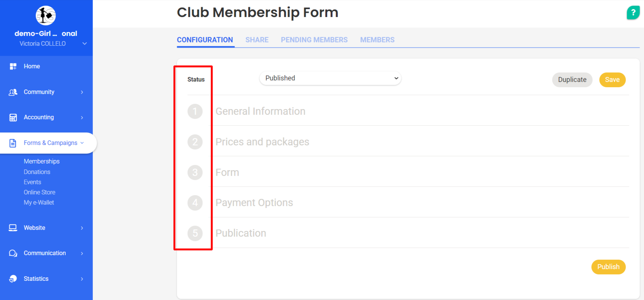
Task: Click the Statistics pie chart icon
Action: point(13,279)
